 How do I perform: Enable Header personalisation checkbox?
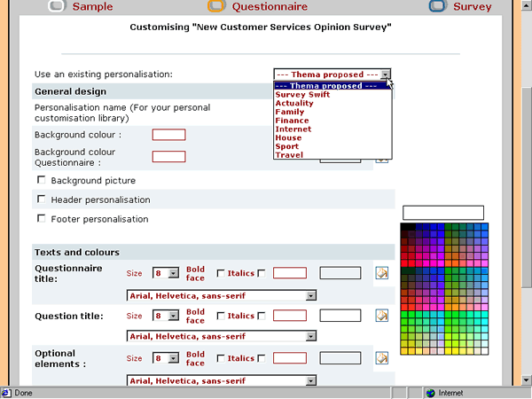point(41,199)
